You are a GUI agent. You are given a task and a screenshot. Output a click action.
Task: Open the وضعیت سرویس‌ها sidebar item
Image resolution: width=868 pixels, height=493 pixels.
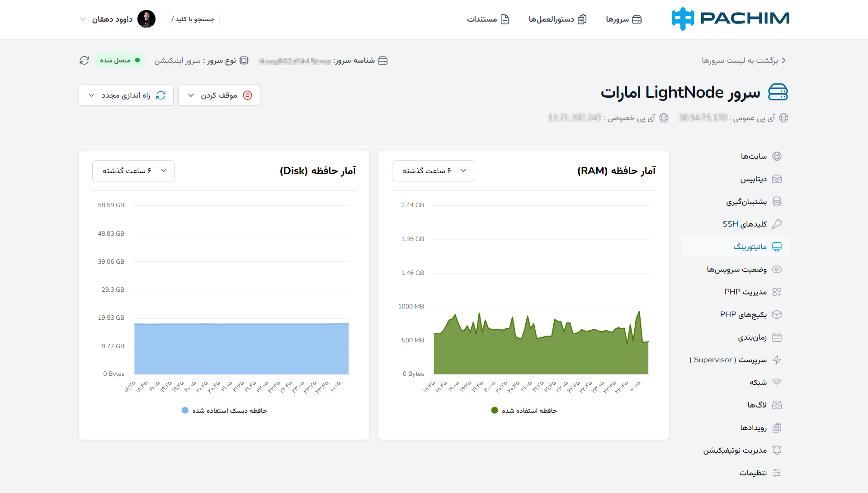pos(736,270)
